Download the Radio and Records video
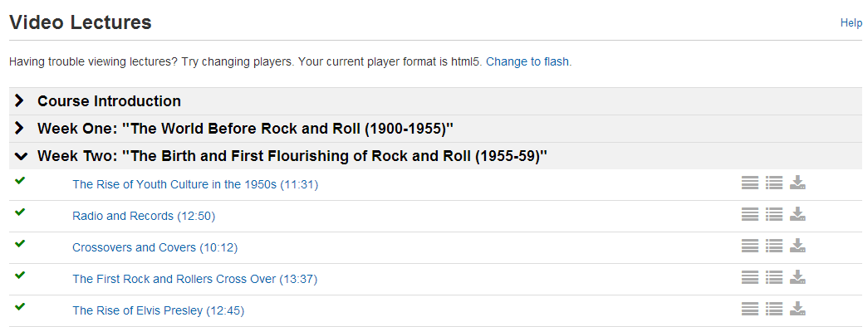The height and width of the screenshot is (327, 868). pyautogui.click(x=797, y=214)
